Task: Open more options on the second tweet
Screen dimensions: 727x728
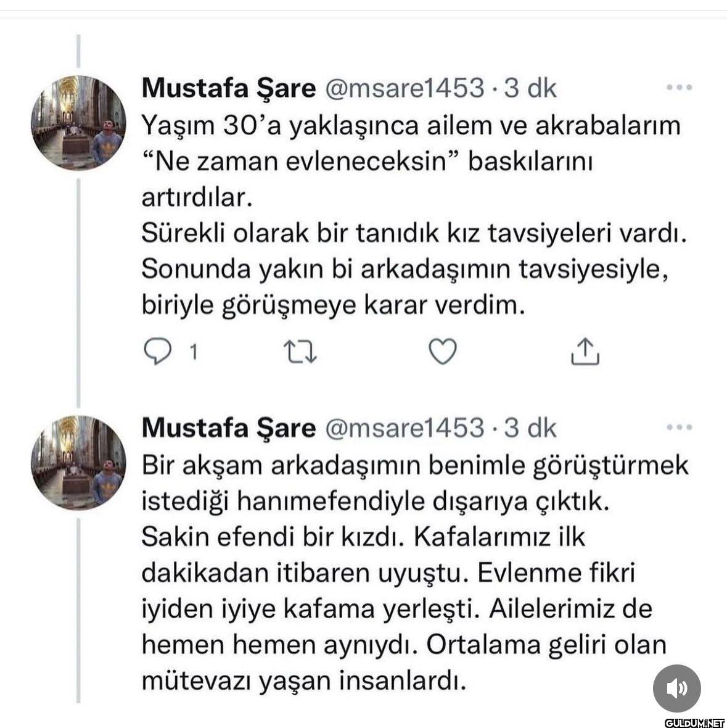Action: pos(680,427)
